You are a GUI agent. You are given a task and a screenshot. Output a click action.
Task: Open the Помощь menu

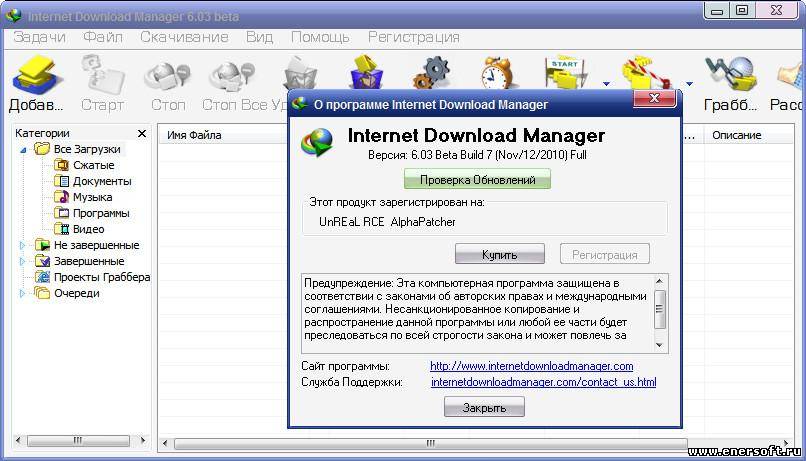(x=320, y=37)
